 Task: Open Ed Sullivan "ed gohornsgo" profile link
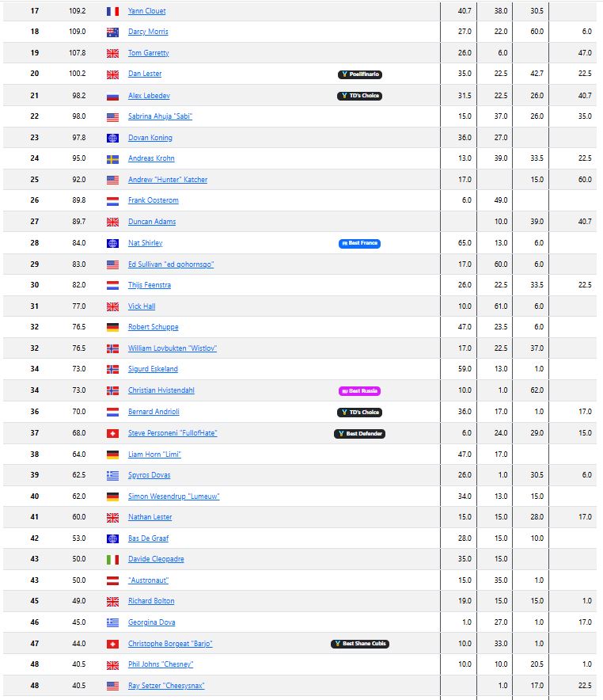point(171,264)
